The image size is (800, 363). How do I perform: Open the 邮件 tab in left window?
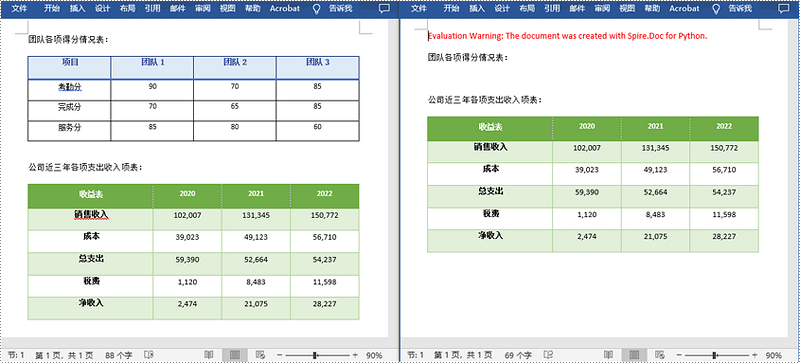(x=177, y=8)
